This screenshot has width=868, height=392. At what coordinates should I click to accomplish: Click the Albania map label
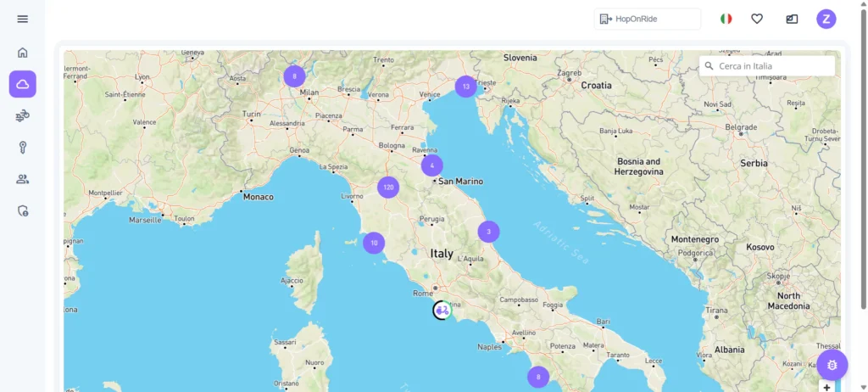729,350
